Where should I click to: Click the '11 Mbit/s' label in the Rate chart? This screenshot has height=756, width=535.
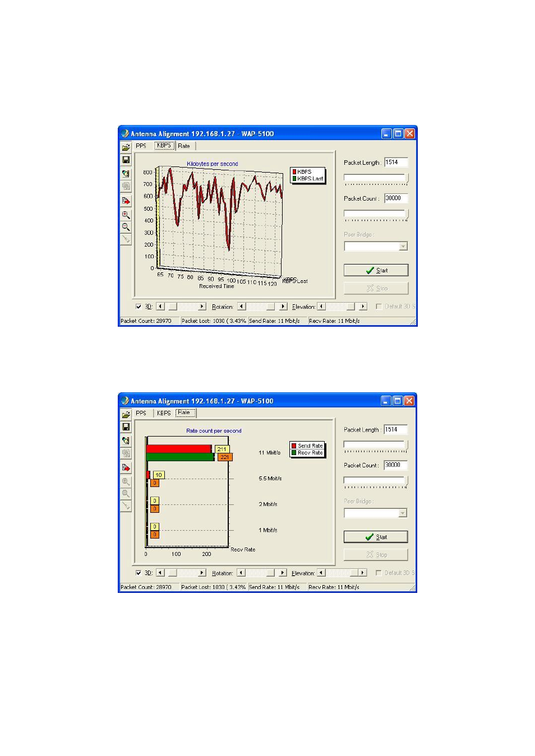(270, 453)
